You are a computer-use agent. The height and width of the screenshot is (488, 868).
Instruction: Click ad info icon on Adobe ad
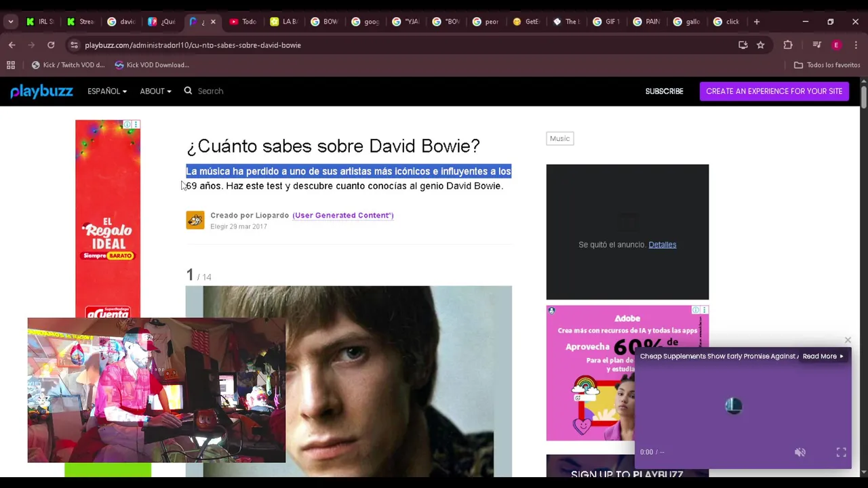coord(696,310)
